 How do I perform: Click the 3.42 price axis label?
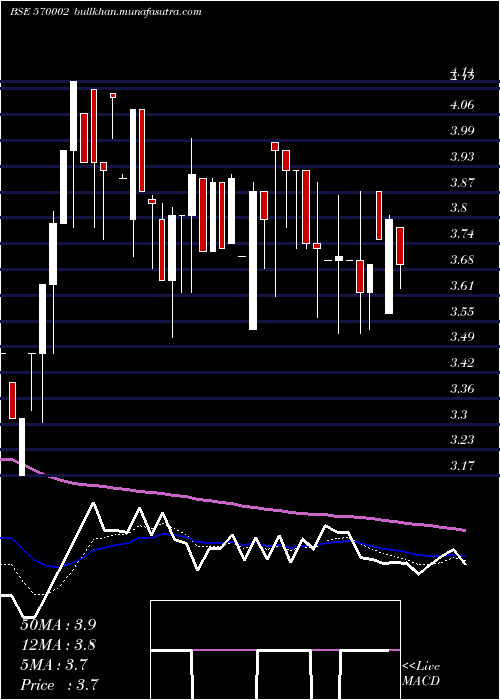(x=462, y=362)
